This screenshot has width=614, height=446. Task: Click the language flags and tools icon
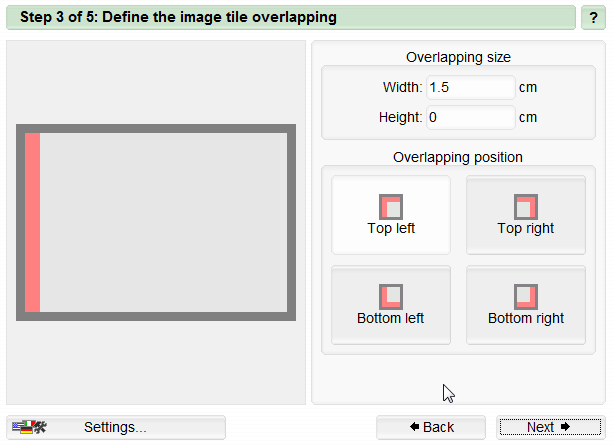[x=29, y=427]
